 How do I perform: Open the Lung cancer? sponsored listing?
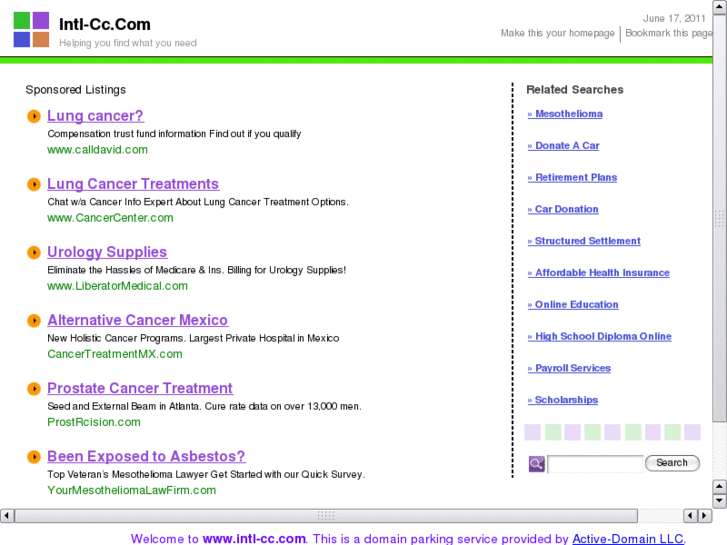[x=96, y=116]
